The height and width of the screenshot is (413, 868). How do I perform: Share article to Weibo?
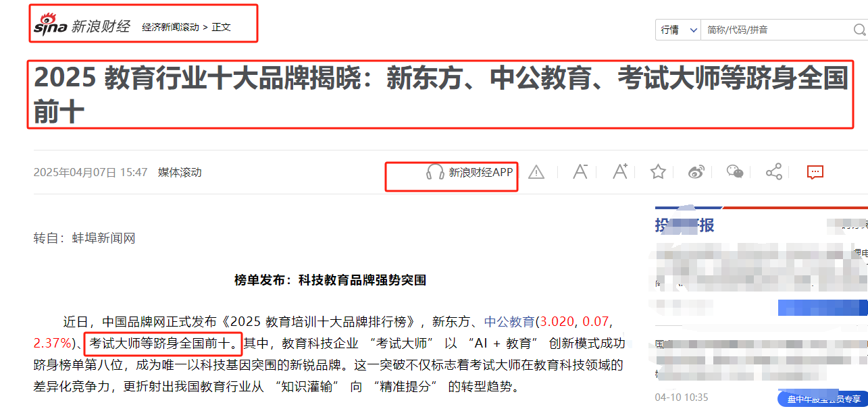click(696, 171)
